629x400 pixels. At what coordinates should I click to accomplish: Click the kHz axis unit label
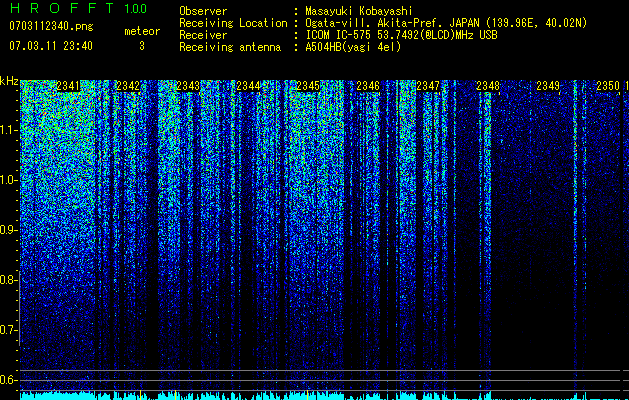point(9,81)
